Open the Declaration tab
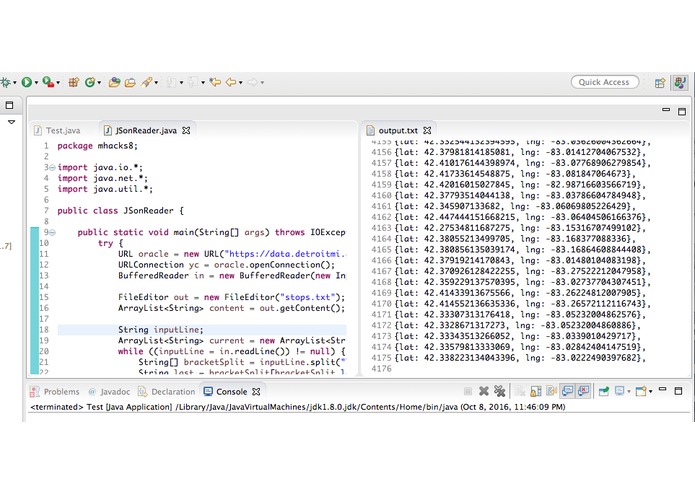 [167, 392]
